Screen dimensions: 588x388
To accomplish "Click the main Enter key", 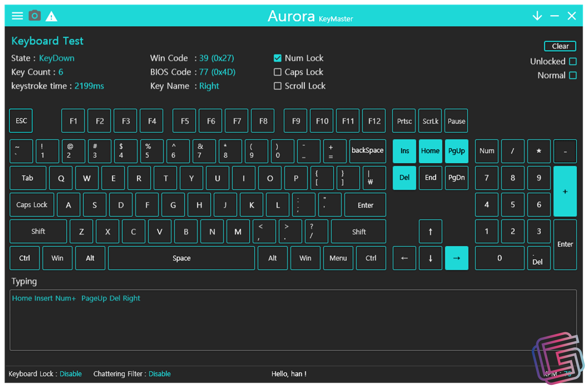I will [365, 205].
